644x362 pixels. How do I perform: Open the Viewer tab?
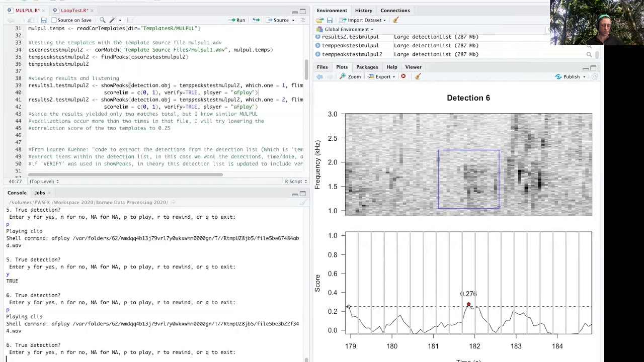pos(413,67)
